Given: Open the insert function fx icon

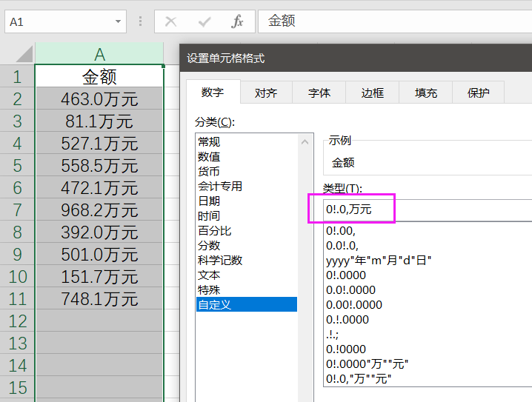Looking at the screenshot, I should click(237, 21).
